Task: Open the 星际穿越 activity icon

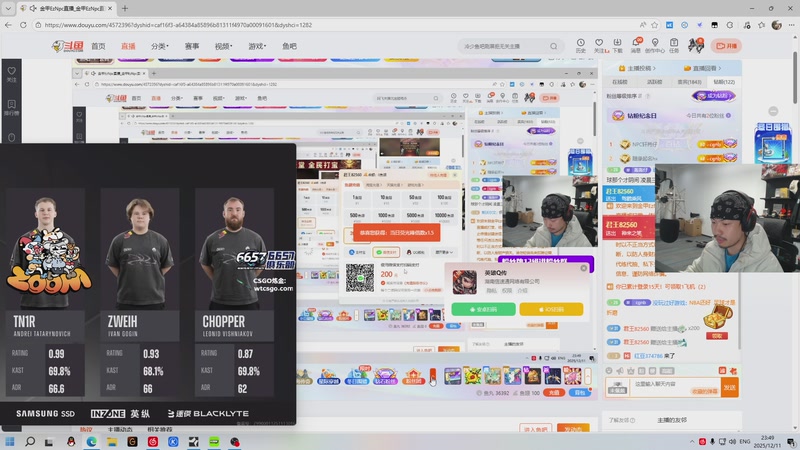Action: [x=329, y=377]
